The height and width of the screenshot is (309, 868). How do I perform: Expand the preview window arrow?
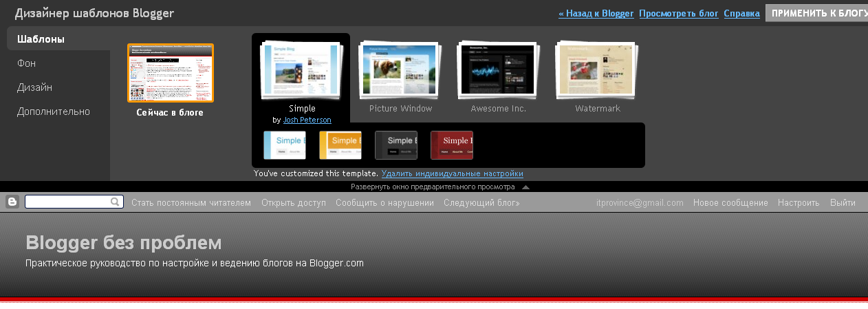click(x=525, y=187)
